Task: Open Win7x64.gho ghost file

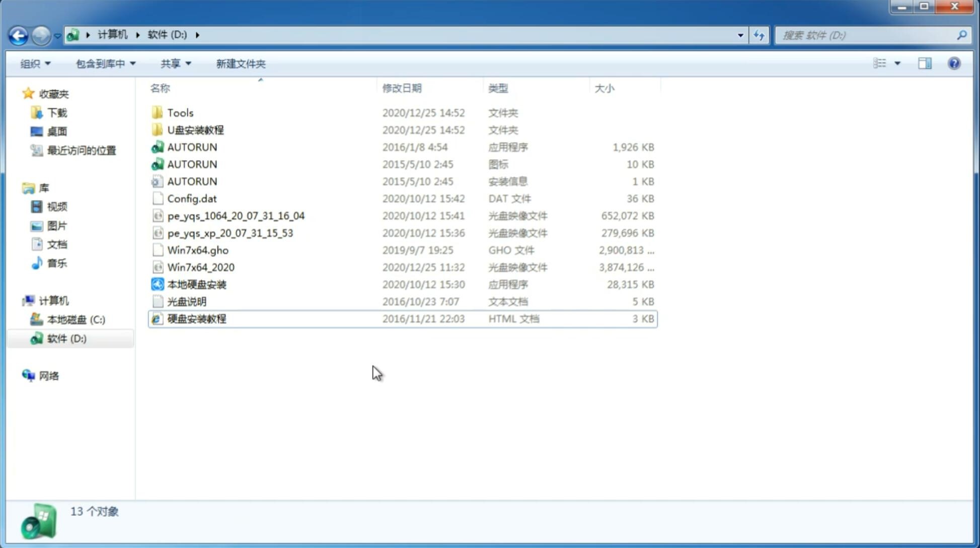Action: 197,250
